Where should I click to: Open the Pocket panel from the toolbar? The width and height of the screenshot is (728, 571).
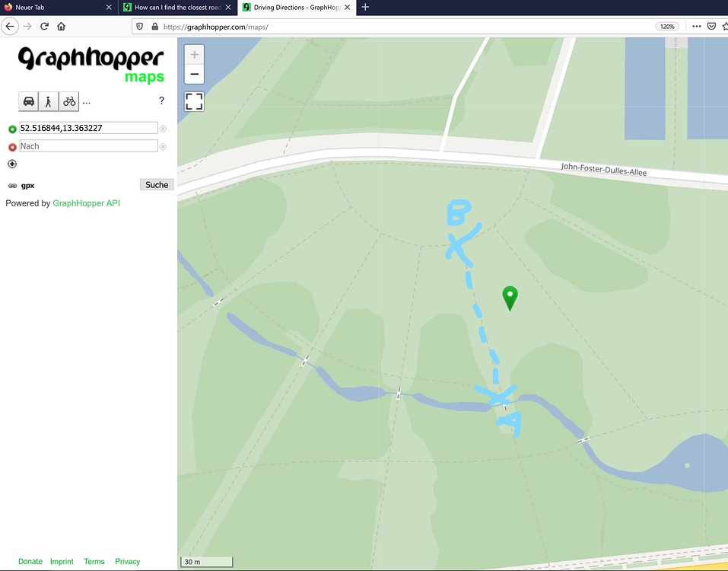click(711, 26)
